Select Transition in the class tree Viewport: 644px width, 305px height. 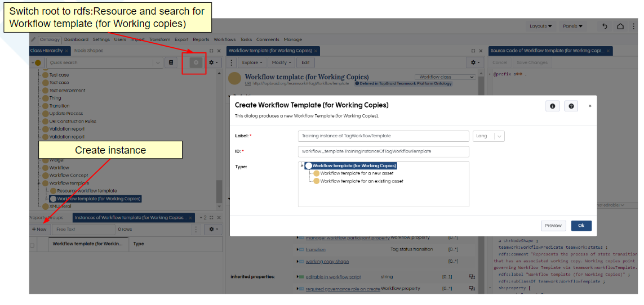[x=59, y=106]
